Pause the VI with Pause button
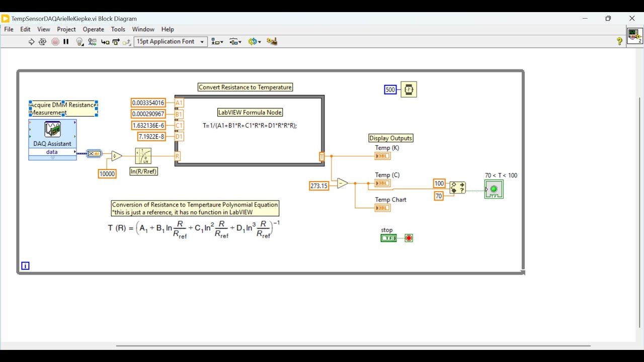The image size is (644, 362). pyautogui.click(x=66, y=42)
